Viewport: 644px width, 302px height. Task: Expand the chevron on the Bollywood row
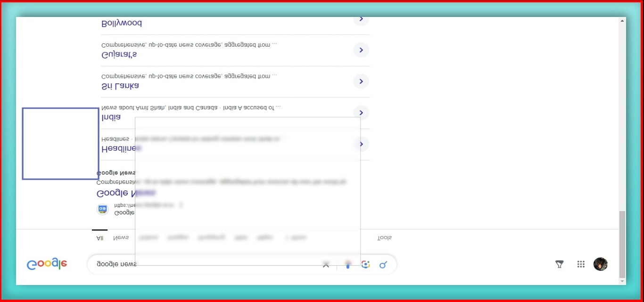361,20
